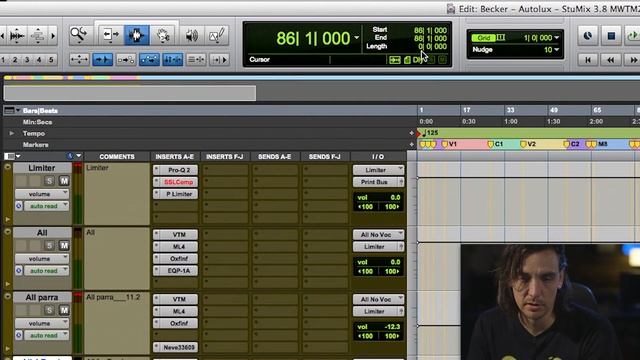
Task: Open Limiter track auto read dropdown
Action: 47,206
